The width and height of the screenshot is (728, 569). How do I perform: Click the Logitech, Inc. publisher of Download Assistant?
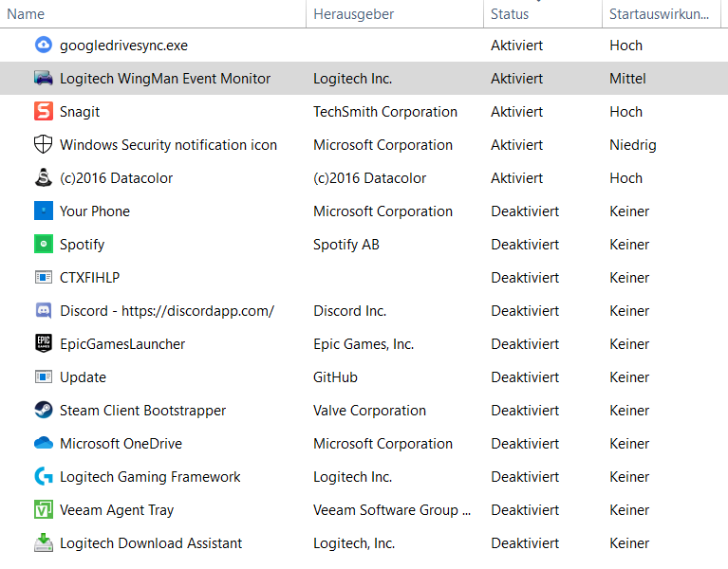point(354,543)
